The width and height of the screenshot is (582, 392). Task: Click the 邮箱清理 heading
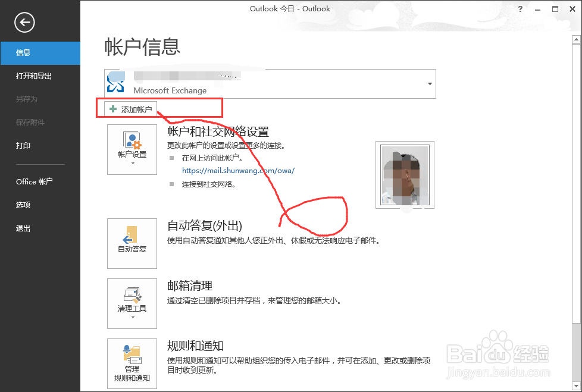coord(190,286)
